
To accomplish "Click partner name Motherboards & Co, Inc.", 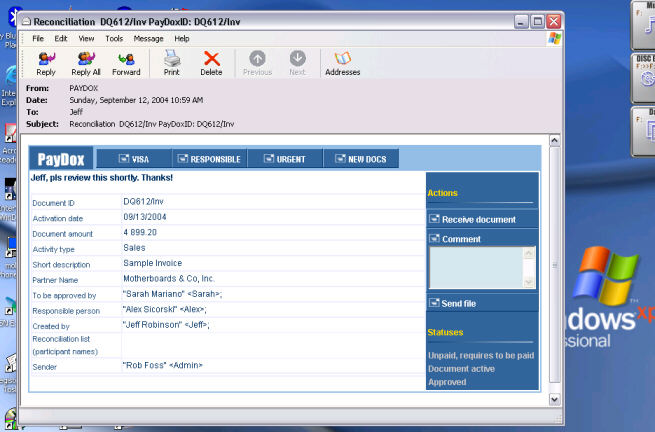I will (x=169, y=278).
